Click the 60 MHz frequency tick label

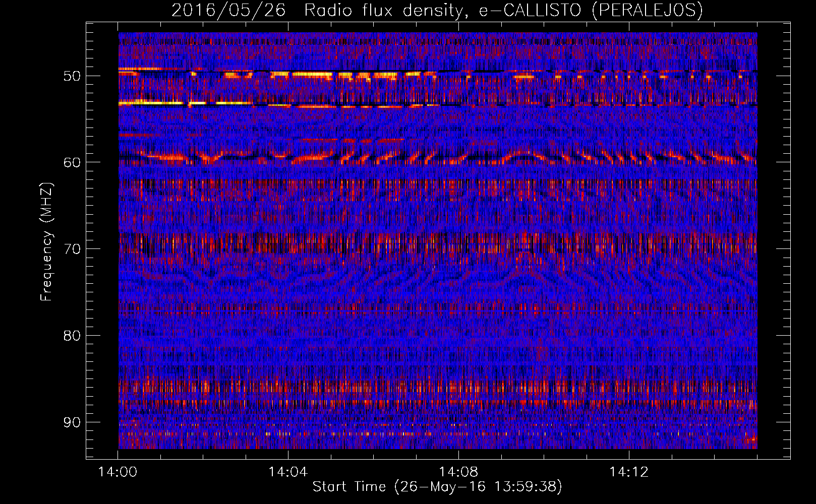(x=72, y=162)
